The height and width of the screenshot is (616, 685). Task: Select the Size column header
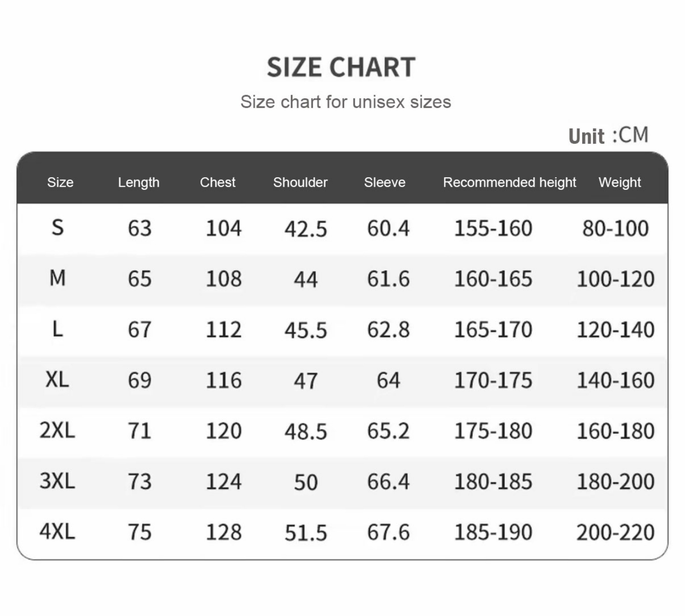coord(60,182)
